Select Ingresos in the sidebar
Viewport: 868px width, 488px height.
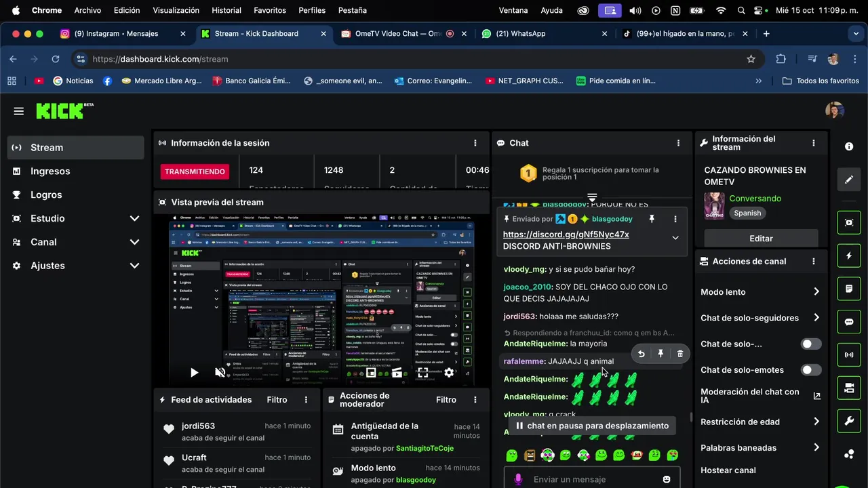click(75, 171)
